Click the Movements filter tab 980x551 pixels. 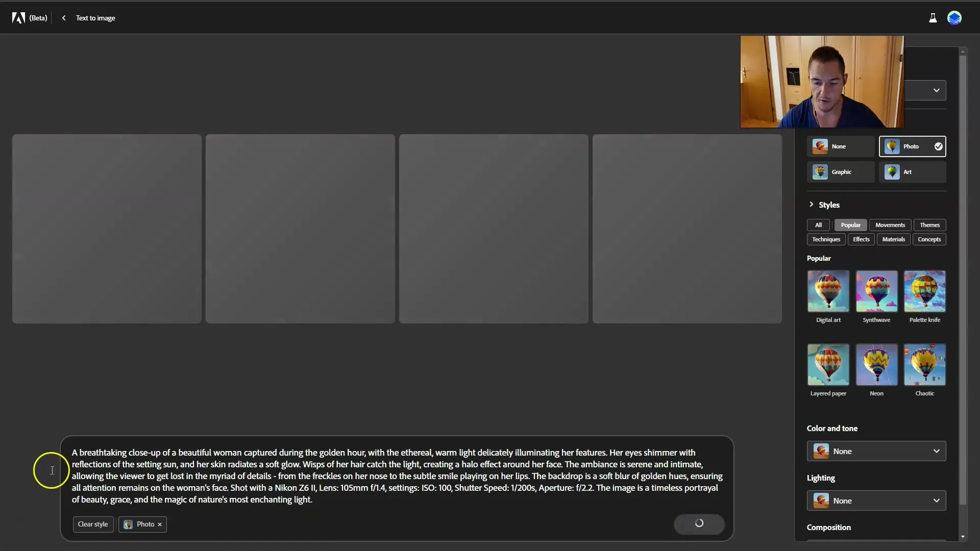pyautogui.click(x=891, y=224)
